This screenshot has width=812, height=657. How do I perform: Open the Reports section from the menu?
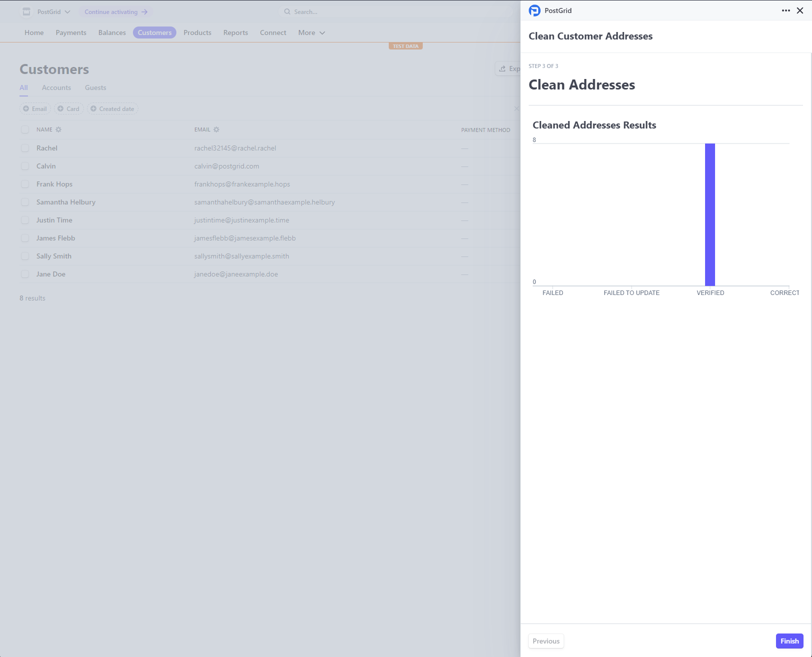click(235, 32)
